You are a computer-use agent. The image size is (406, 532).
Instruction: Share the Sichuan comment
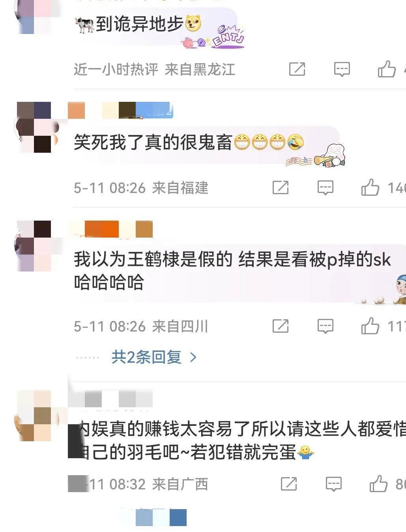(x=281, y=326)
